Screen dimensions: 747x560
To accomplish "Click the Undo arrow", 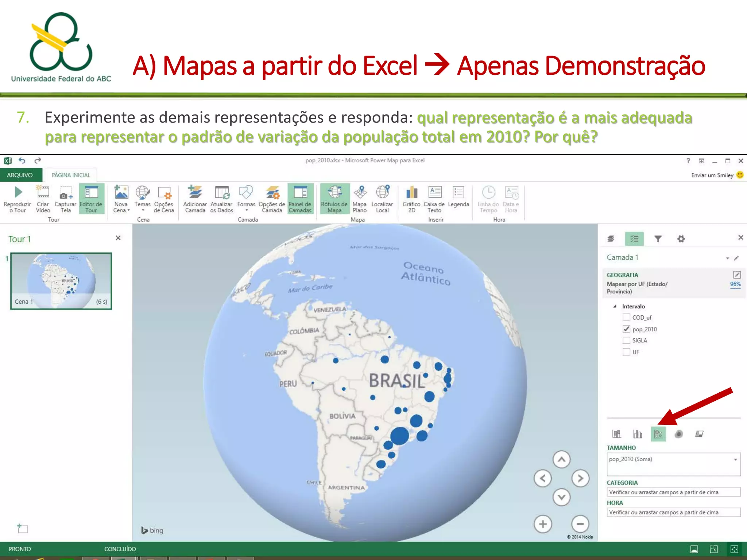I will tap(22, 160).
